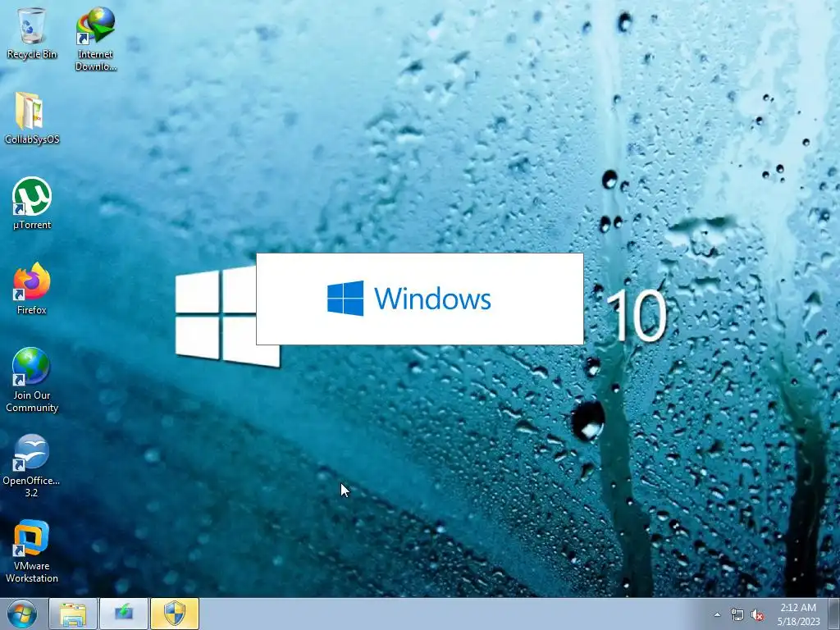The width and height of the screenshot is (840, 630).
Task: Select the Firefox desktop shortcut
Action: pos(32,288)
